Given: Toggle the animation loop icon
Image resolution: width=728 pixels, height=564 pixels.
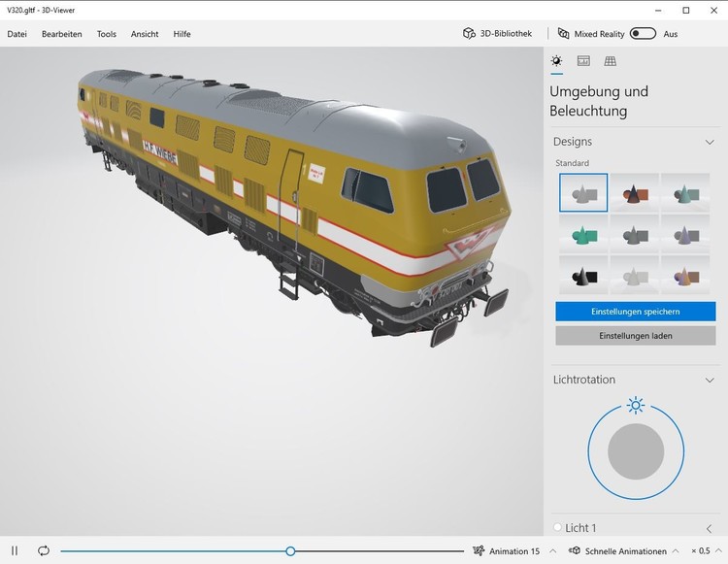Looking at the screenshot, I should coord(44,550).
